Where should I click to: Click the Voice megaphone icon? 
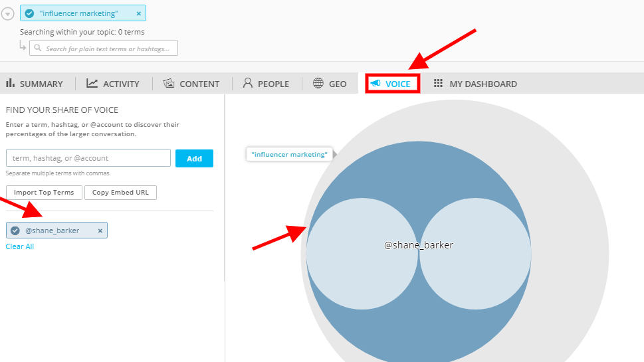tap(376, 84)
